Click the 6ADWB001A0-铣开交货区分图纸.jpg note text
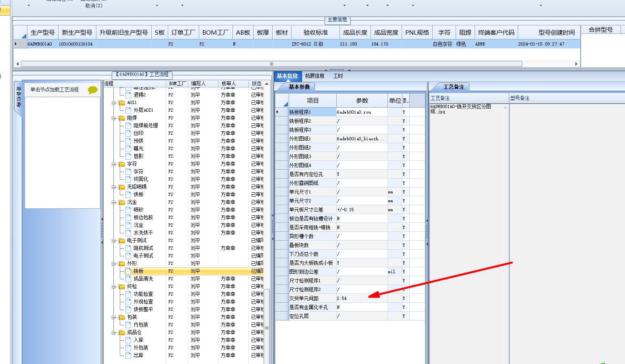The height and width of the screenshot is (364, 625). pyautogui.click(x=460, y=109)
